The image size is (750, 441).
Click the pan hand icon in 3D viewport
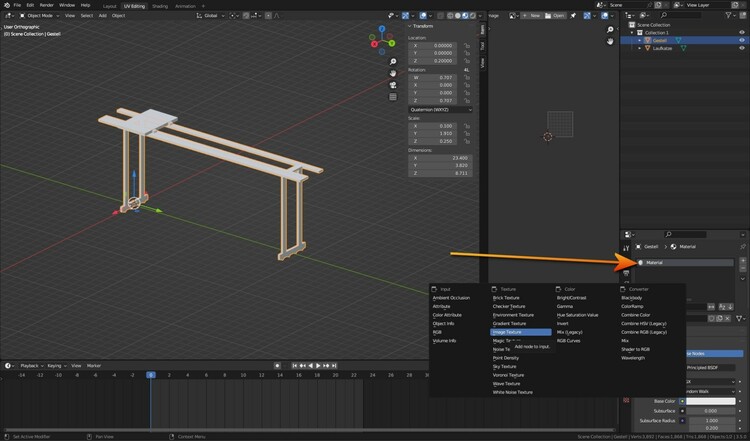click(x=394, y=73)
